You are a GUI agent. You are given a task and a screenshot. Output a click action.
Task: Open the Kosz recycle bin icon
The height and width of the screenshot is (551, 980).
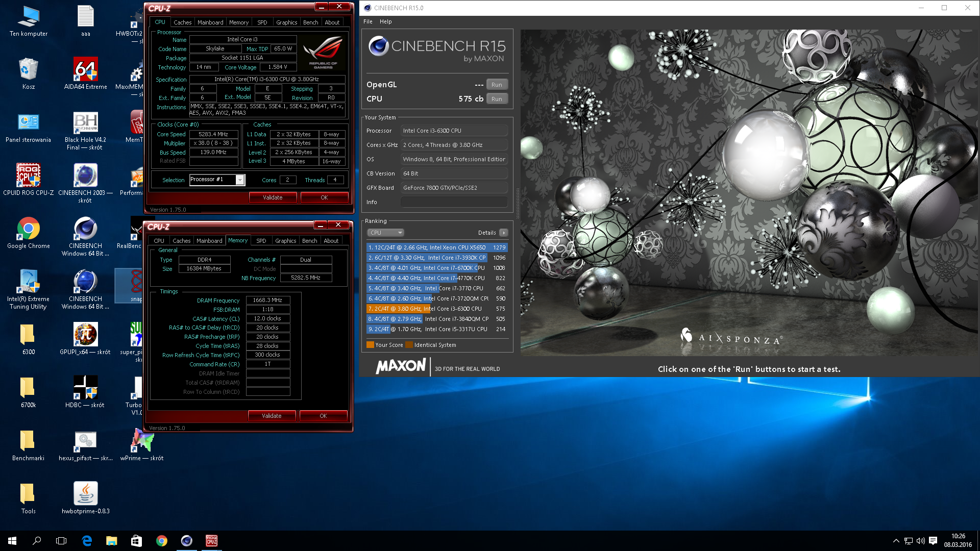pos(29,74)
